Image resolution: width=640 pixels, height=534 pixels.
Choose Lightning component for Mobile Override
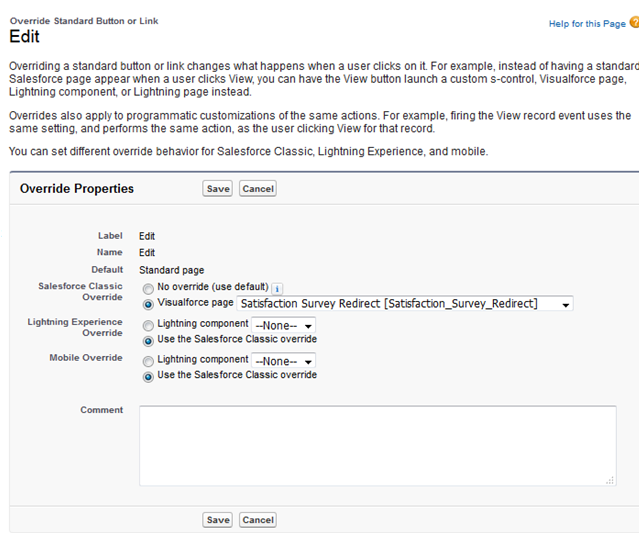click(149, 360)
